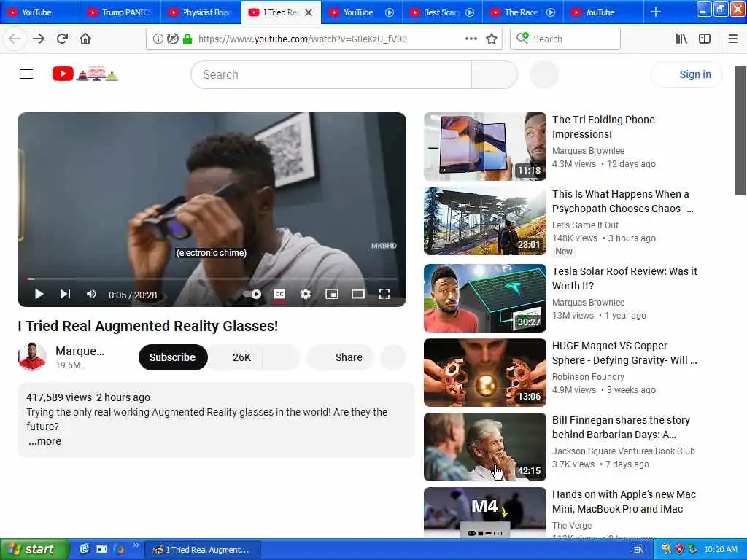Screen dimensions: 747x560
Task: Go to YouTube home via logo
Action: (x=85, y=74)
